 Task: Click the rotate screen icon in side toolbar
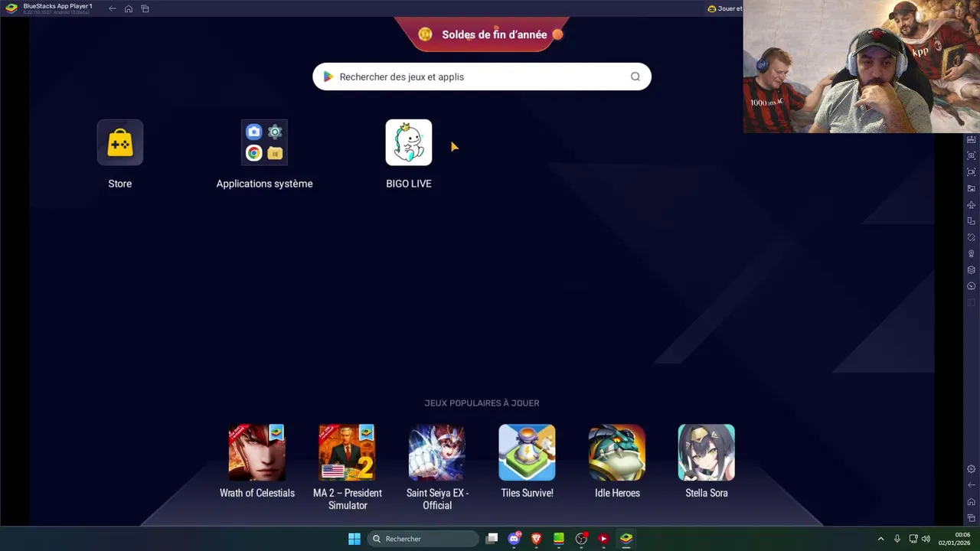point(972,221)
